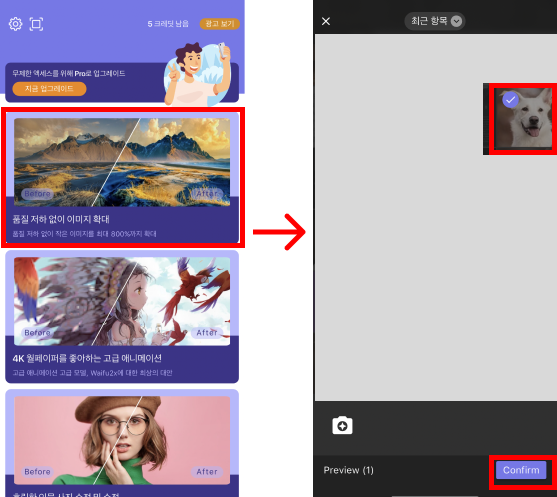
Task: Close the photo picker with X icon
Action: (326, 21)
